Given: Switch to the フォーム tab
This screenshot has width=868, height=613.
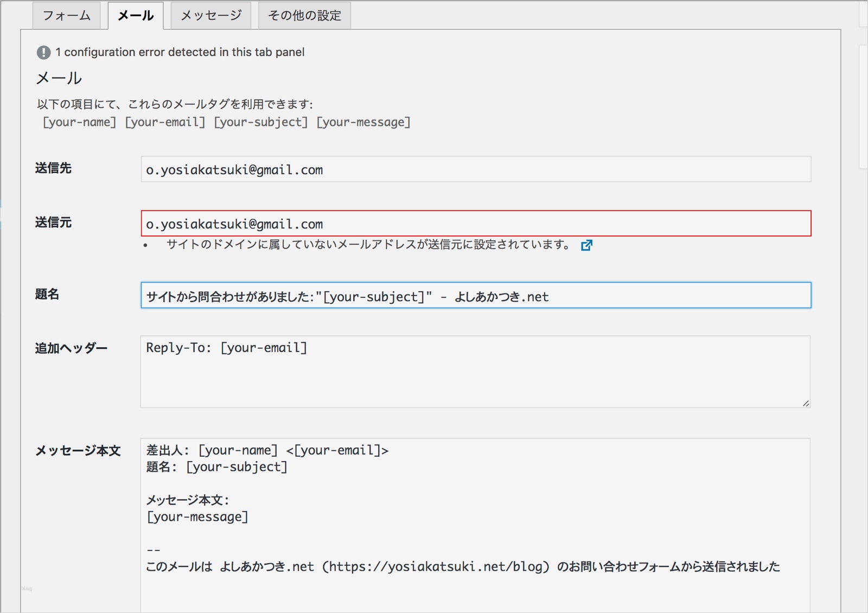Looking at the screenshot, I should click(66, 16).
